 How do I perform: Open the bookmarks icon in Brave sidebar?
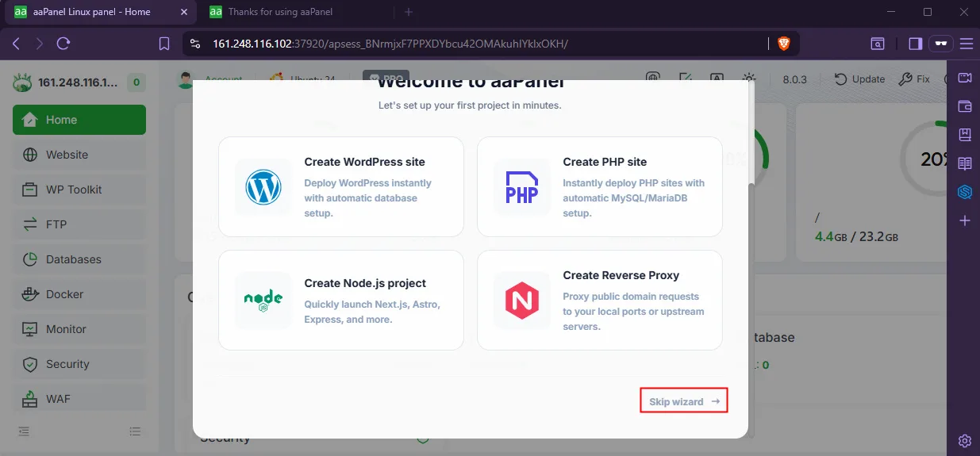point(965,135)
